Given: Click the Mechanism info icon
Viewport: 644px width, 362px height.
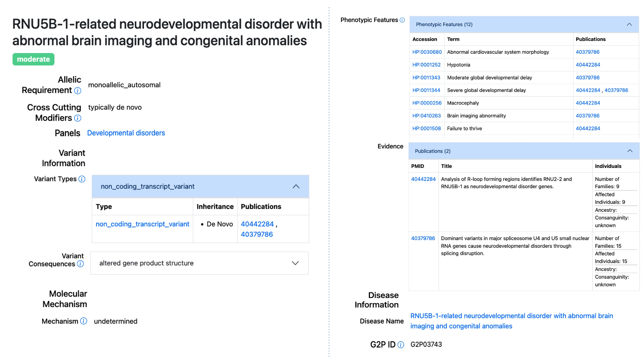Looking at the screenshot, I should [x=83, y=321].
